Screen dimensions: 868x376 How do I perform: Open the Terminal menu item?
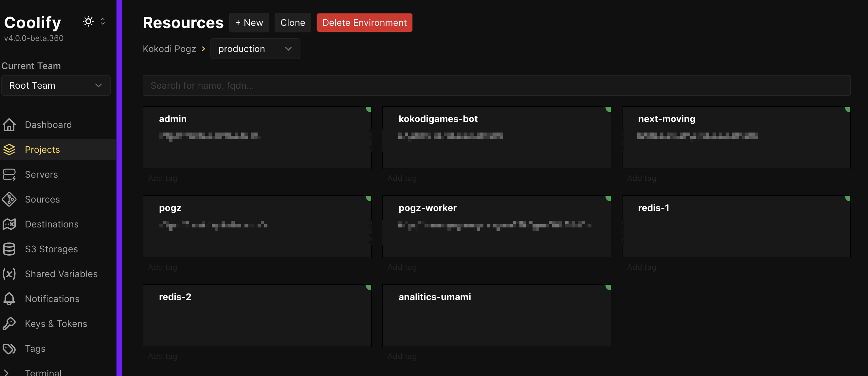click(x=43, y=372)
